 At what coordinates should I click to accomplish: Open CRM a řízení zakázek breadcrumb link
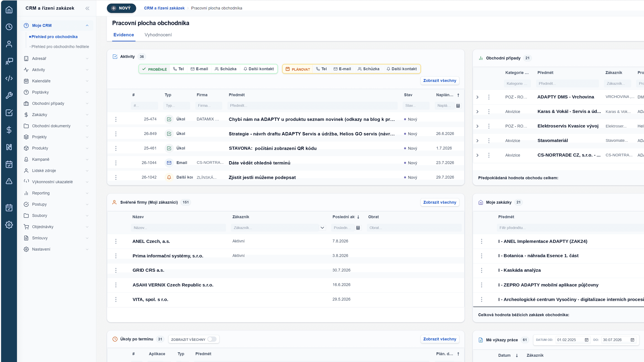164,8
